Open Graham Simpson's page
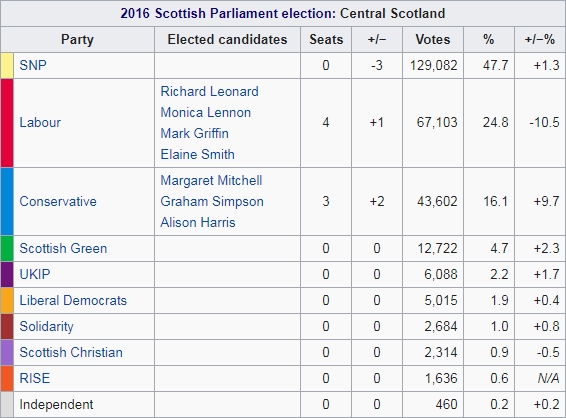 tap(212, 201)
